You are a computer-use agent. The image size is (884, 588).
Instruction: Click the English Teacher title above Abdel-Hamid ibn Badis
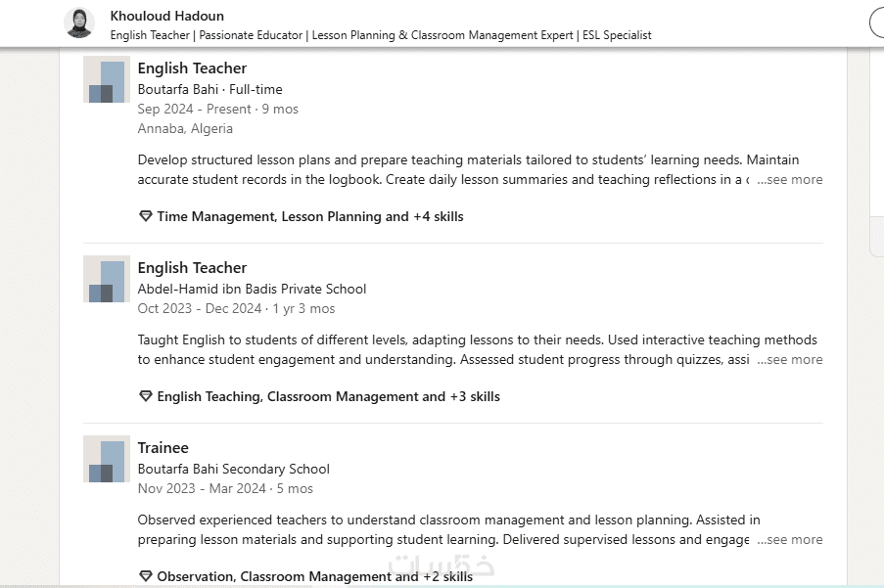pos(192,268)
